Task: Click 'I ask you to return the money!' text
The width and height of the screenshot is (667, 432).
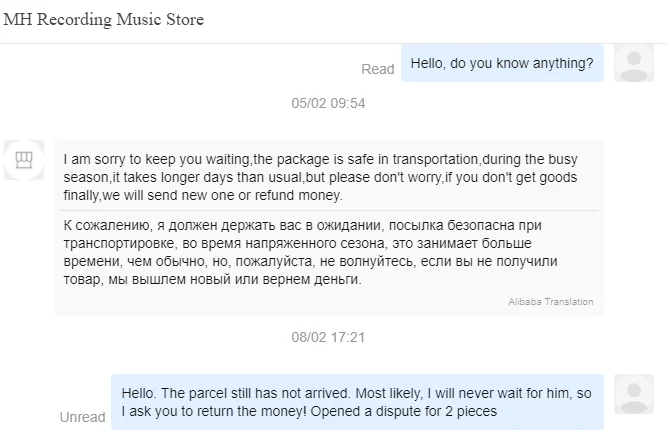Action: point(217,410)
